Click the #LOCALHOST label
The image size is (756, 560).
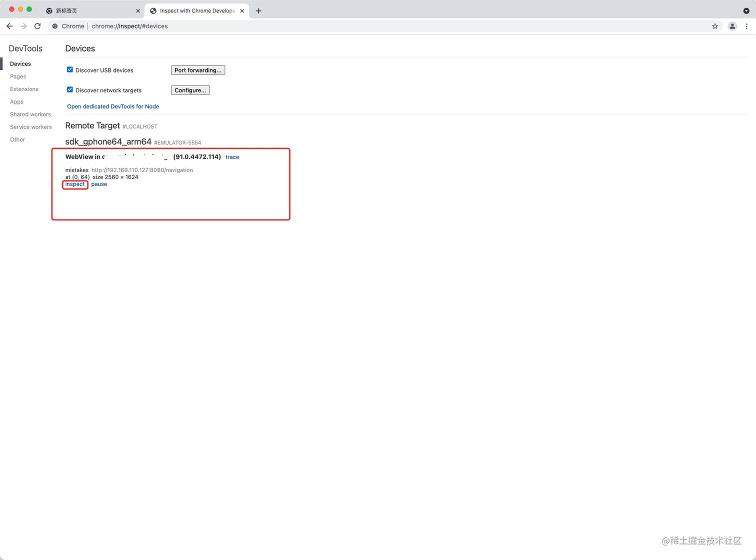click(x=140, y=126)
